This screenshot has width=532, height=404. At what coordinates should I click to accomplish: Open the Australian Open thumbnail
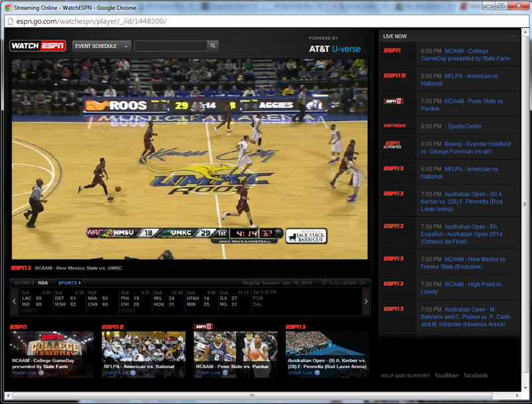[327, 355]
